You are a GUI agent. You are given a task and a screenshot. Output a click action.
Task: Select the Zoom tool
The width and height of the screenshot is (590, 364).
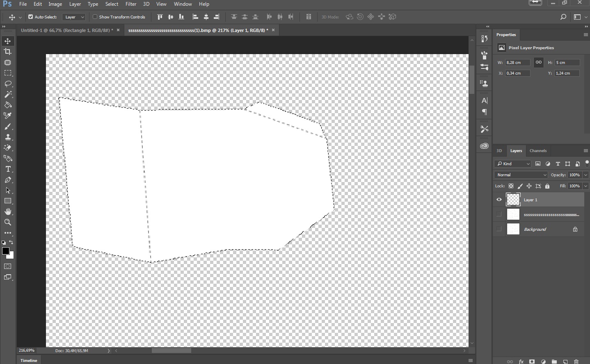coord(8,222)
